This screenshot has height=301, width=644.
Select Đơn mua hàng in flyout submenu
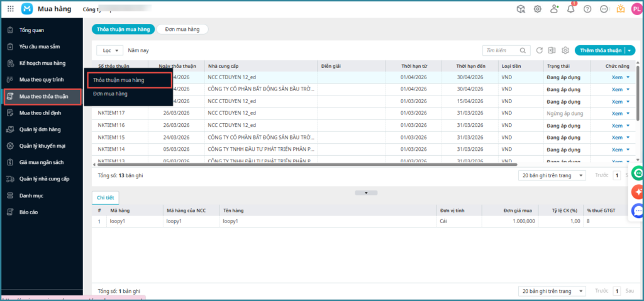pos(110,94)
